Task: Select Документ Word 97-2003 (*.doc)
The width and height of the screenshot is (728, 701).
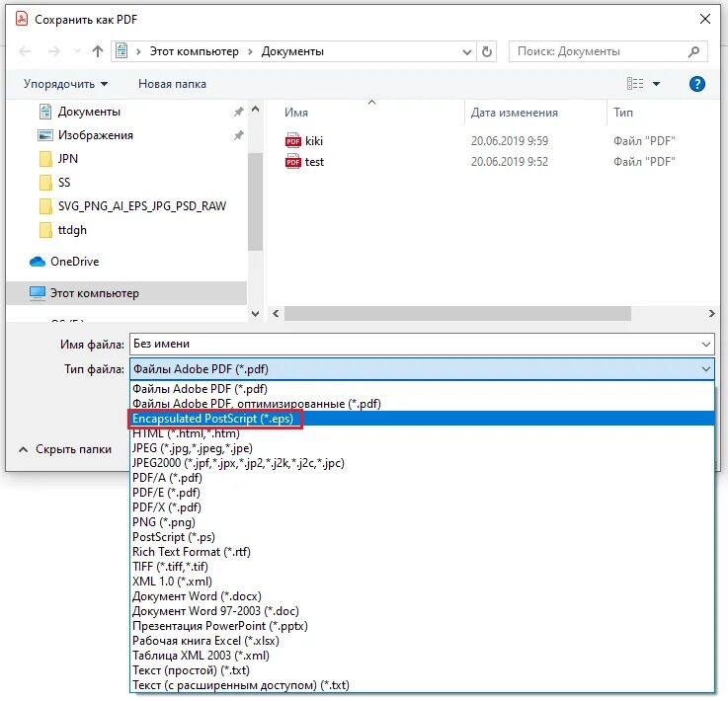Action: point(422,611)
